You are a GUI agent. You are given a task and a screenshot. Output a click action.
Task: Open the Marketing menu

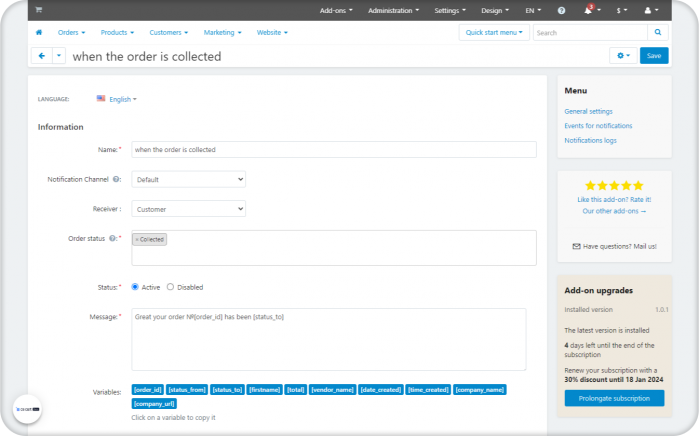[x=222, y=32]
